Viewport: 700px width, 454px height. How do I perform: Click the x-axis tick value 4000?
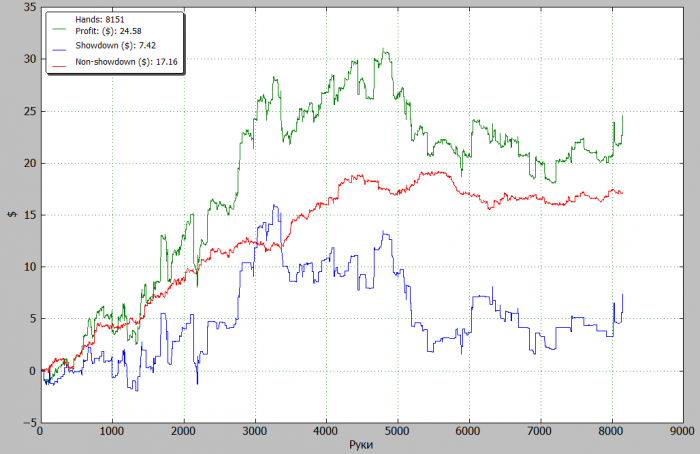[x=326, y=431]
